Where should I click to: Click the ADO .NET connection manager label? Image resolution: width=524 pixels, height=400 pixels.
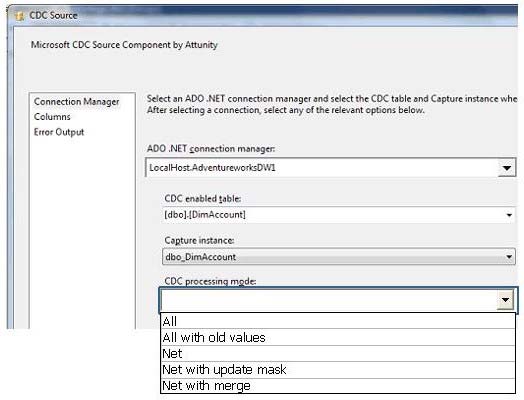(x=211, y=149)
